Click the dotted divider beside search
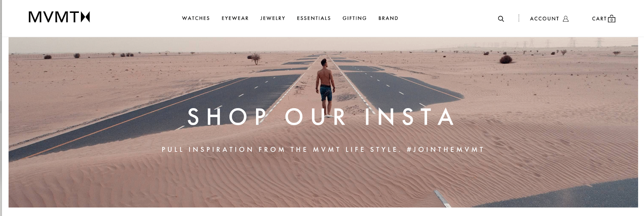This screenshot has height=216, width=644. [519, 18]
